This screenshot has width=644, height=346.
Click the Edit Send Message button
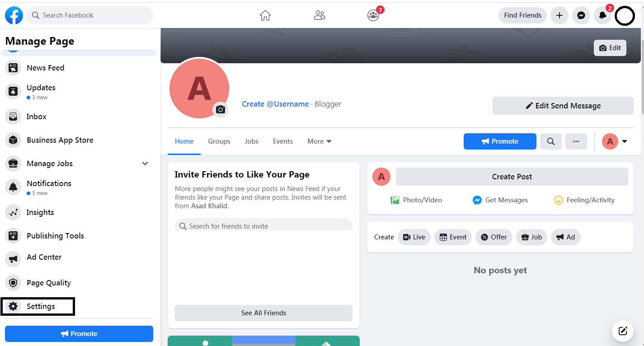563,106
